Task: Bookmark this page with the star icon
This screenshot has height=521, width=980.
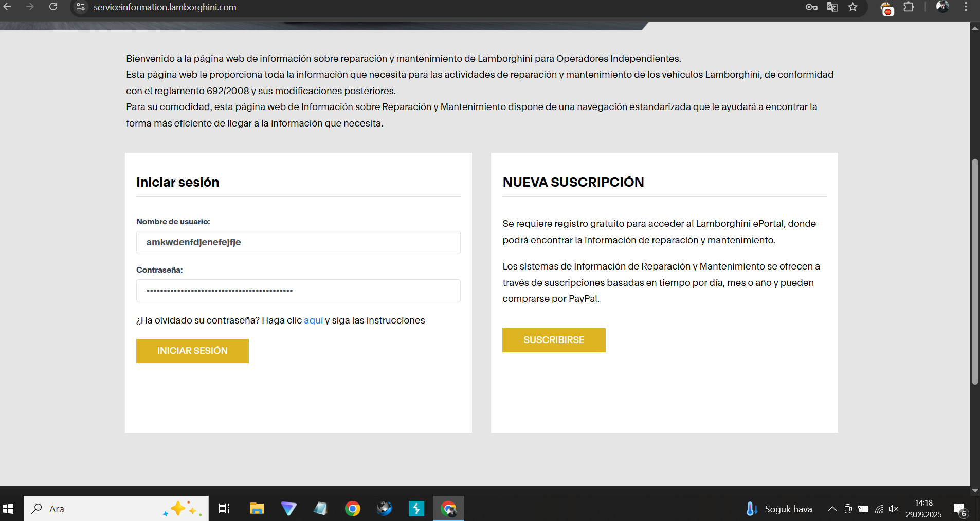Action: click(x=853, y=7)
